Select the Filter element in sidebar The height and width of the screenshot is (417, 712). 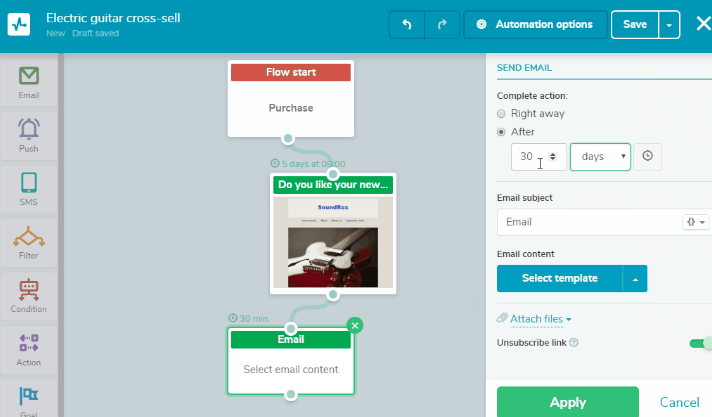click(29, 243)
